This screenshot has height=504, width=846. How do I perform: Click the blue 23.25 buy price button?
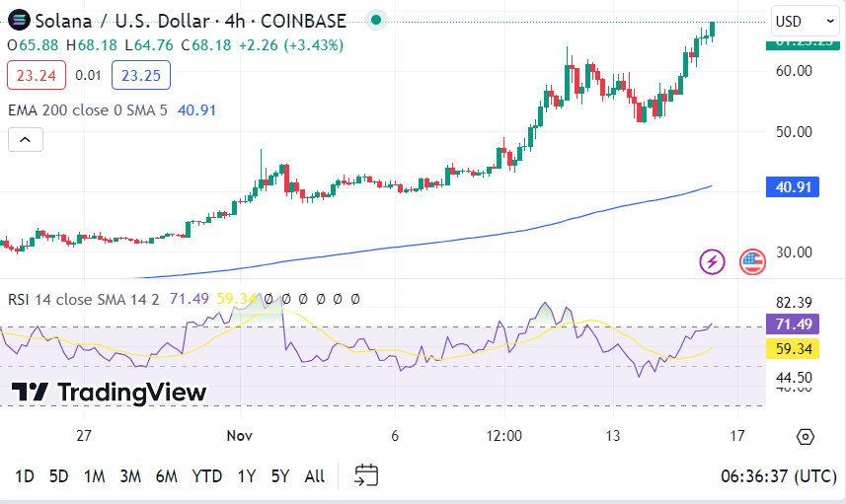click(141, 75)
